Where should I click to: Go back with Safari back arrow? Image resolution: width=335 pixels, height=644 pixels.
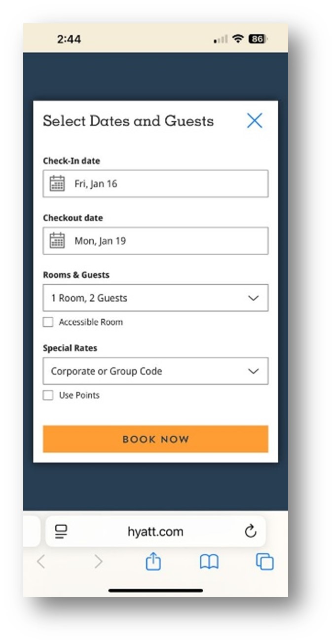click(41, 562)
